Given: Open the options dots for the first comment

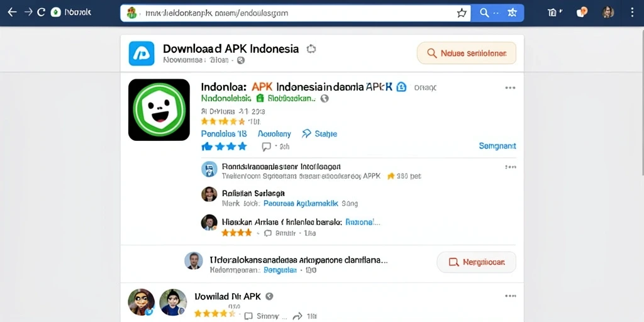Looking at the screenshot, I should 511,167.
